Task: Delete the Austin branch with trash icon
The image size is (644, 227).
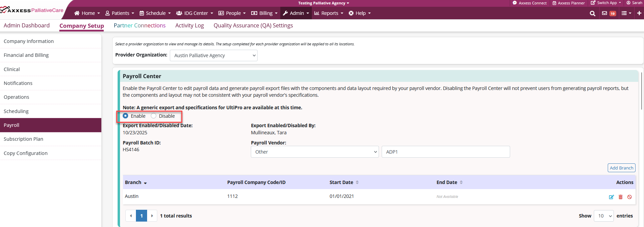Action: pos(621,197)
